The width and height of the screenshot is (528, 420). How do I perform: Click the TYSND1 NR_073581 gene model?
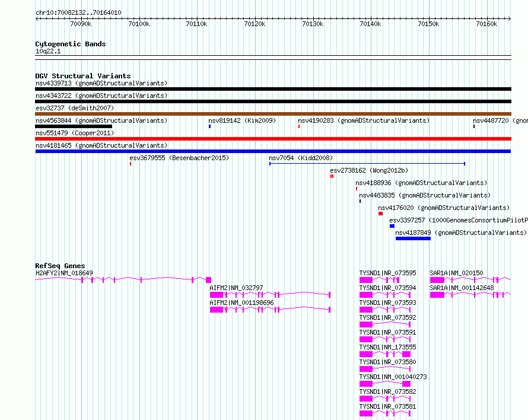(x=385, y=413)
